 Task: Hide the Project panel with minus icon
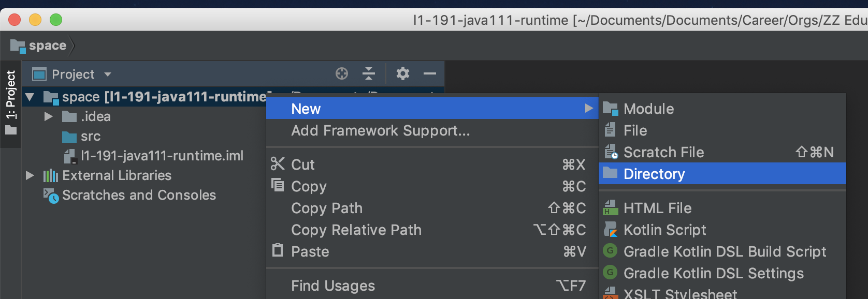(x=430, y=74)
